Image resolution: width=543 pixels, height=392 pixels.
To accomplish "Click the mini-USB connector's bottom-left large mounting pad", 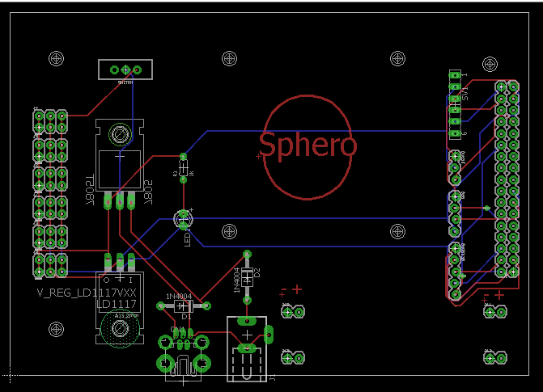I will (x=166, y=363).
